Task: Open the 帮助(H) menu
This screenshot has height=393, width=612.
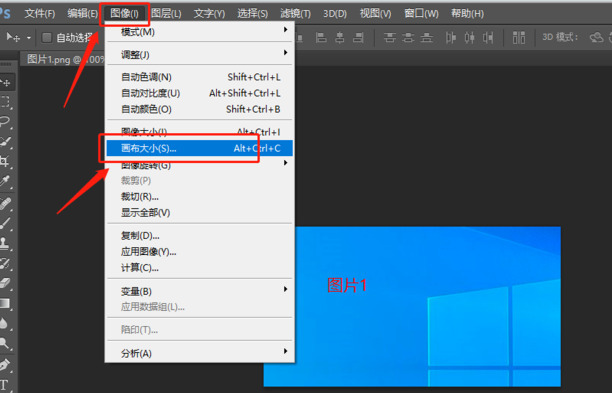Action: pos(468,14)
